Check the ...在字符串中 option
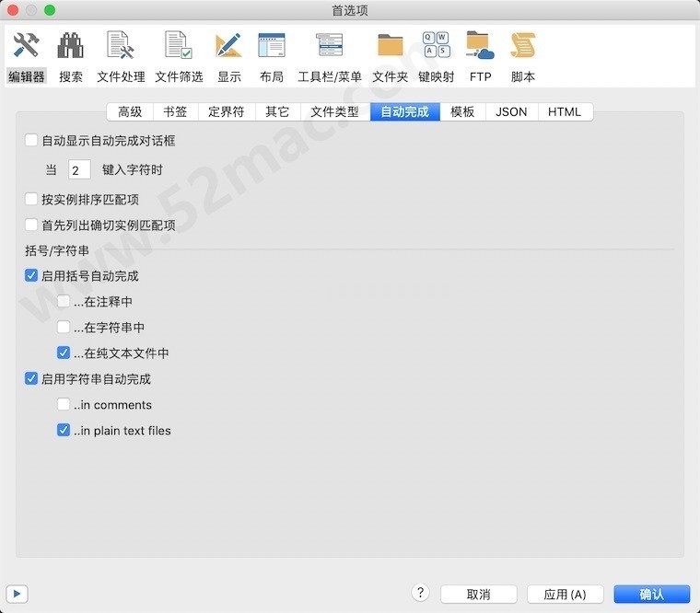The image size is (700, 613). (64, 327)
